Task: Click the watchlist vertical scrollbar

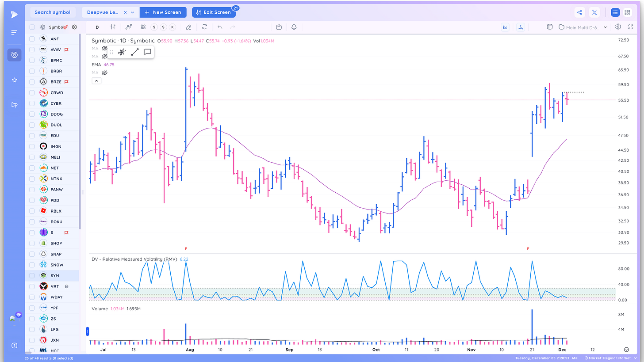Action: click(80, 132)
